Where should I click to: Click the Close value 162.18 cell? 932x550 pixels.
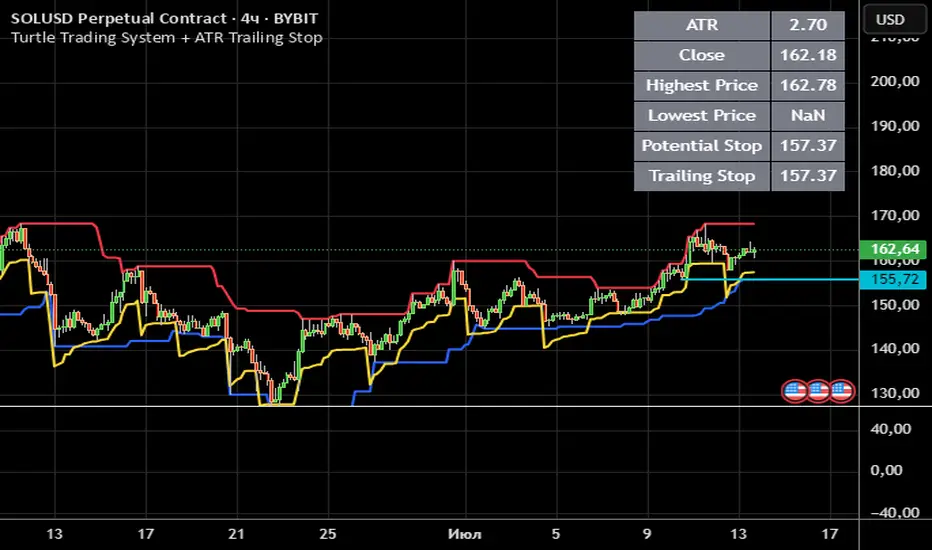(x=808, y=55)
